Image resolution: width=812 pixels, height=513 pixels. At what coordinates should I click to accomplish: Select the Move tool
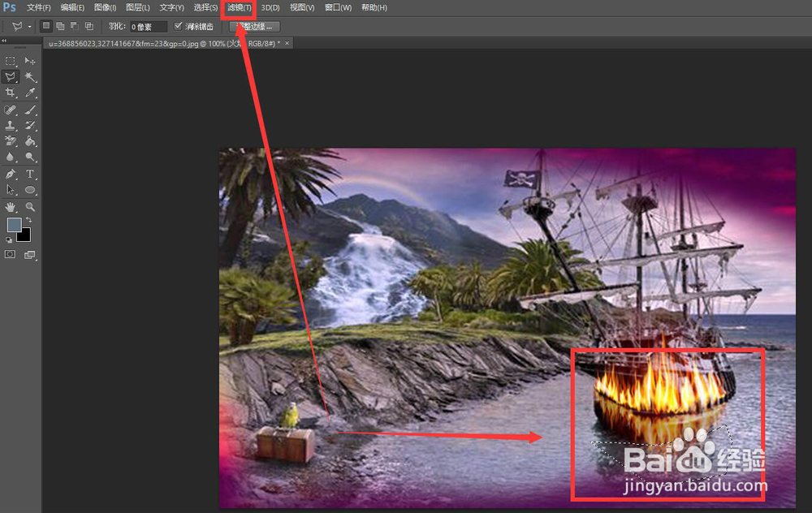tap(30, 61)
